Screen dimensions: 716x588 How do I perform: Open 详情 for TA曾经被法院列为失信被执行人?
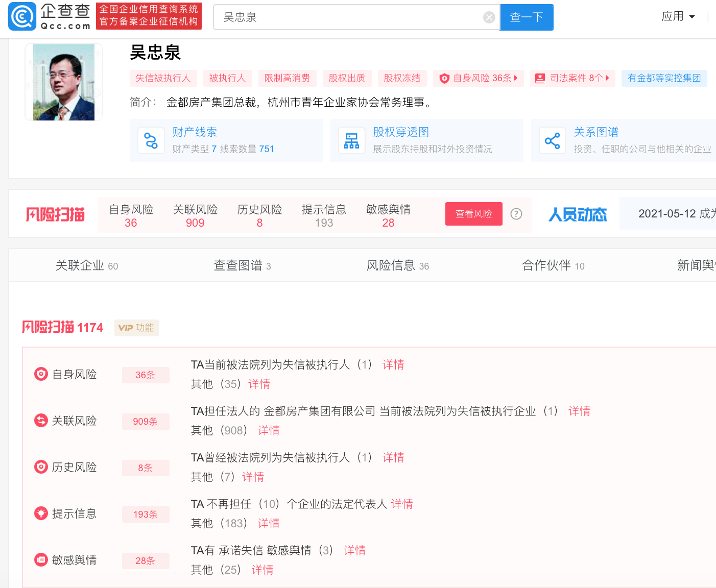pos(393,457)
